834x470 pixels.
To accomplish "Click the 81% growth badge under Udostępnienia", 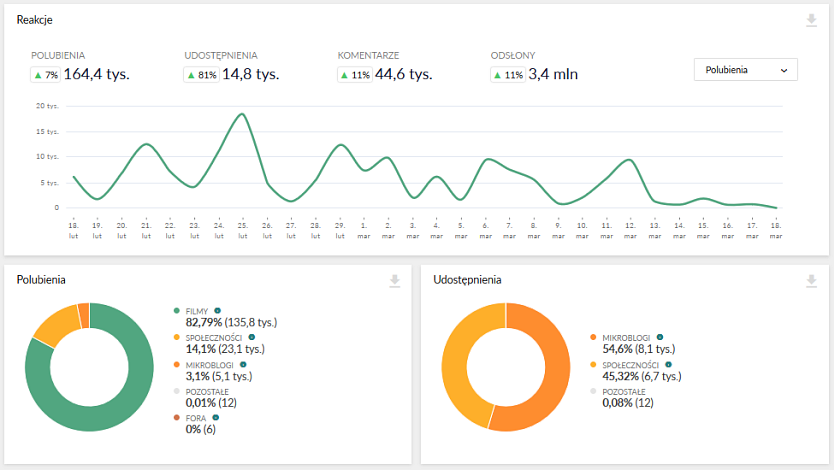I will 201,74.
